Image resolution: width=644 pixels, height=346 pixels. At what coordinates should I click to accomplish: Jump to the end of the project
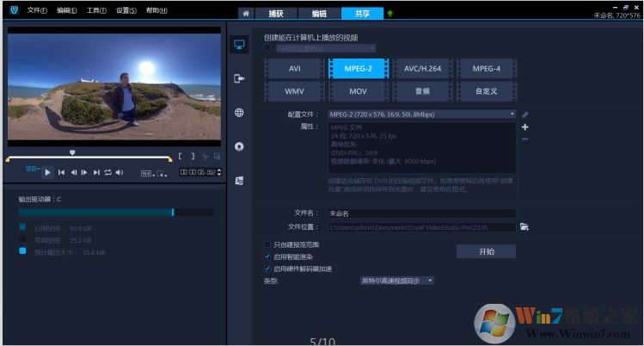pyautogui.click(x=96, y=173)
